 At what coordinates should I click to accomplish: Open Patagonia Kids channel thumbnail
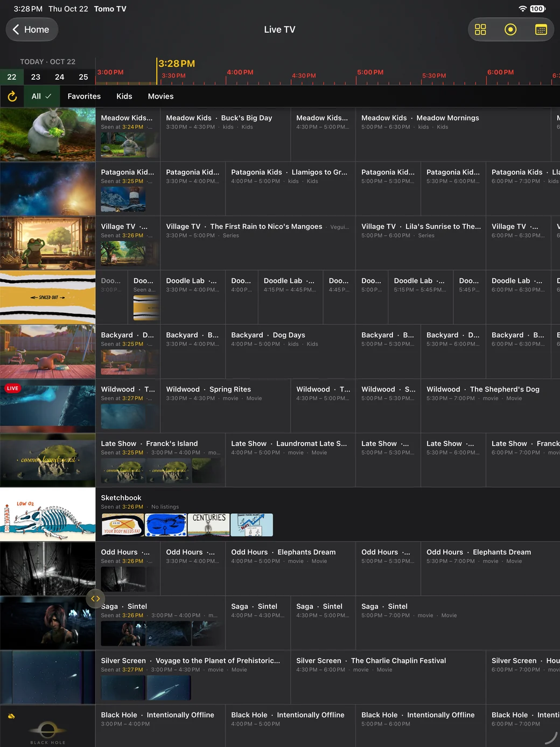48,189
